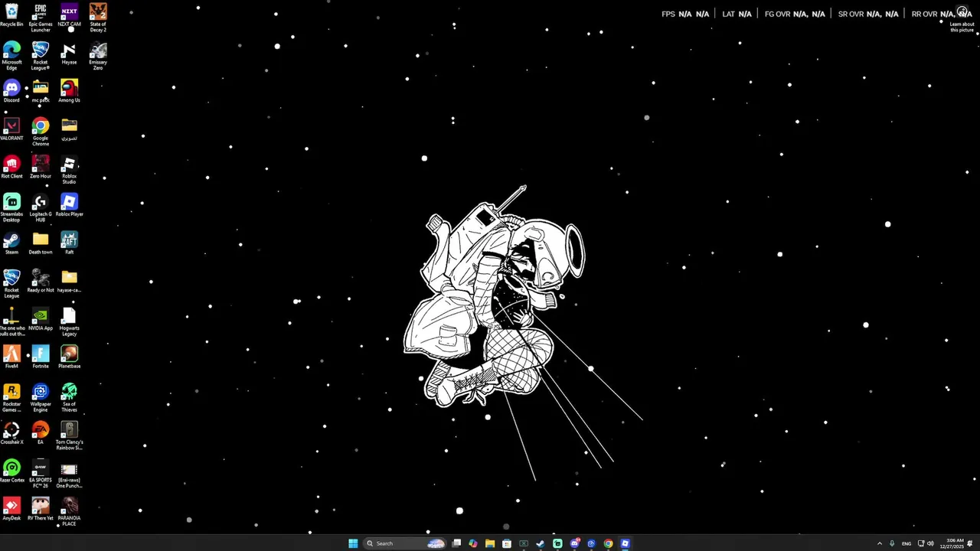Select the One Punch video file
This screenshot has width=980, height=551.
pos(69,474)
